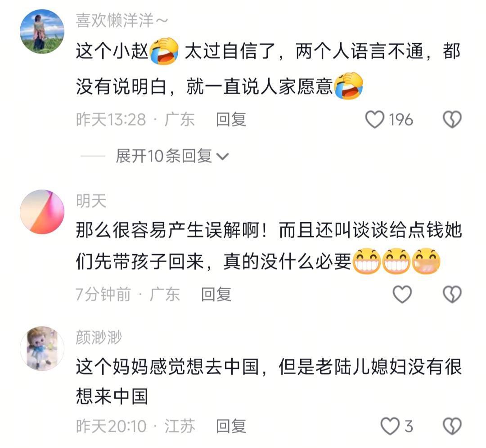Click the comment text starting 这个妈妈感觉
The width and height of the screenshot is (486, 448).
[x=269, y=381]
